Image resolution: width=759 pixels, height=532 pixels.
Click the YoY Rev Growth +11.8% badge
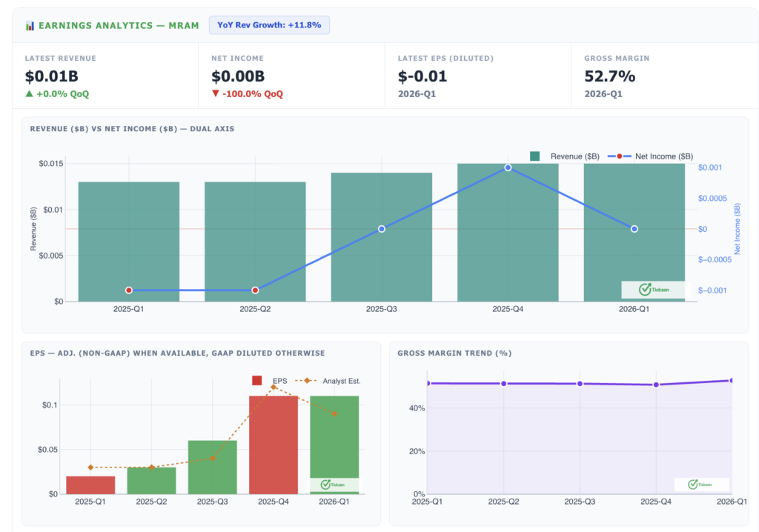(x=269, y=25)
